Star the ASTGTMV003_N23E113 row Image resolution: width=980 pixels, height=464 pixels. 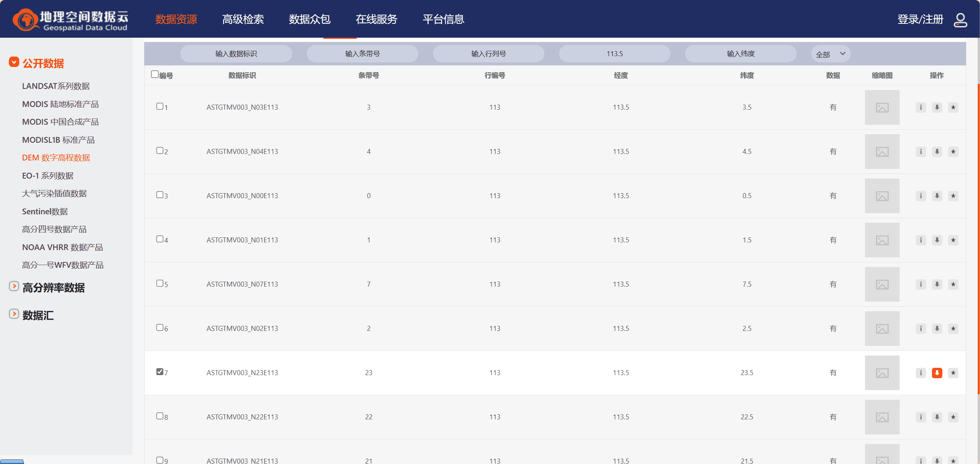click(953, 373)
